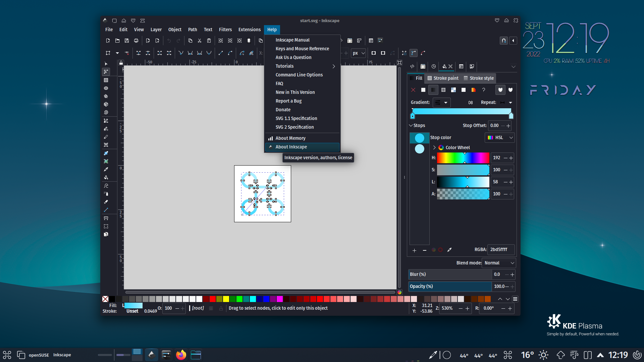Increase Stop Offset with plus button

click(x=508, y=126)
